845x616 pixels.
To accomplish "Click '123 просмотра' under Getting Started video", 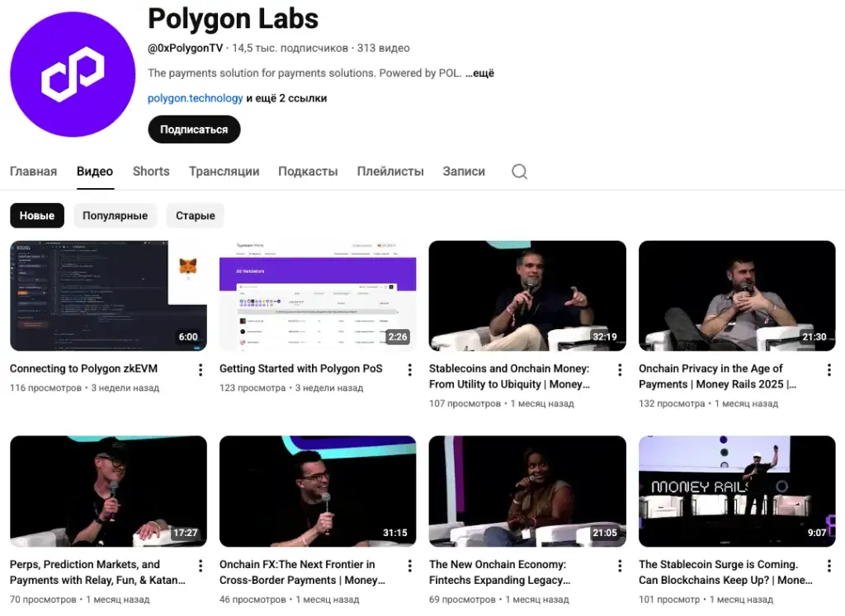I will point(253,388).
